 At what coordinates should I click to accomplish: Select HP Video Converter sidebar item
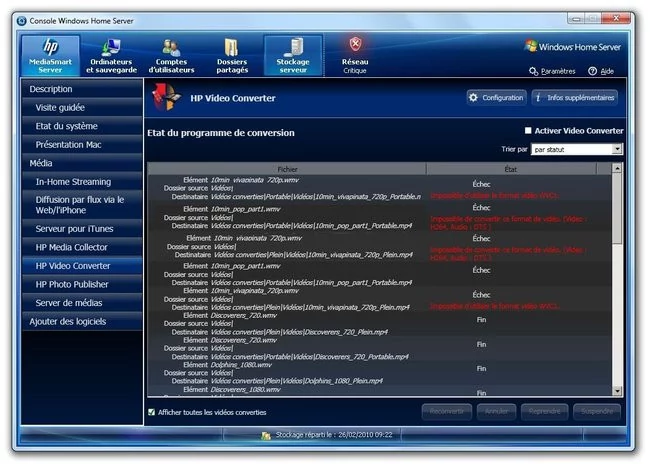pyautogui.click(x=82, y=266)
